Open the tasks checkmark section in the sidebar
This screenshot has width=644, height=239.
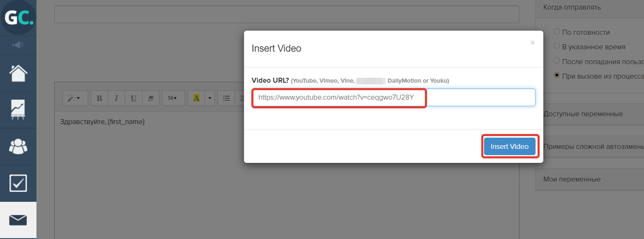coord(18,183)
